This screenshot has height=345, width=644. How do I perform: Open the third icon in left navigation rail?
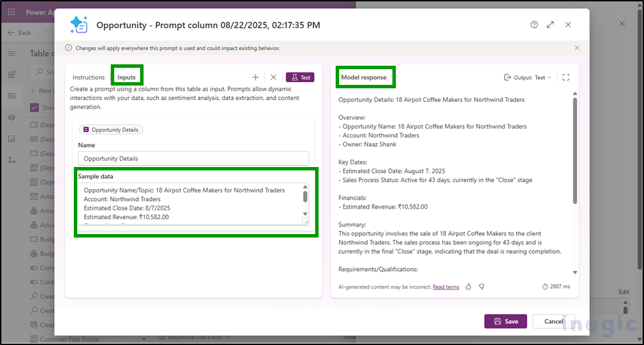tap(12, 96)
